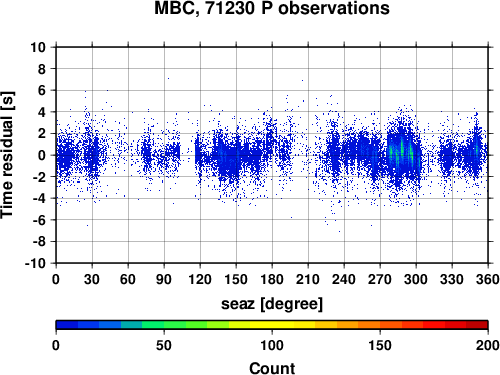Viewport: 500px width, 375px height.
Task: Click the x-axis tick label 300
Action: pyautogui.click(x=416, y=279)
